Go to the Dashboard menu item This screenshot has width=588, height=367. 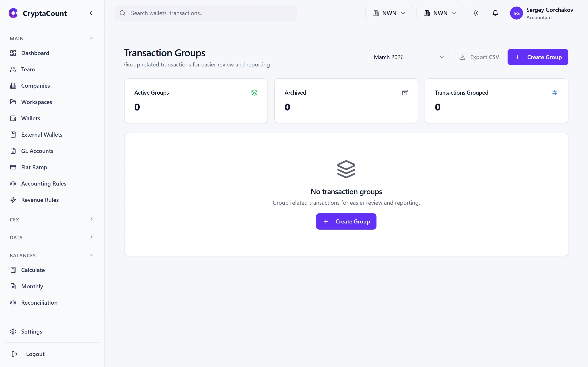[x=35, y=53]
